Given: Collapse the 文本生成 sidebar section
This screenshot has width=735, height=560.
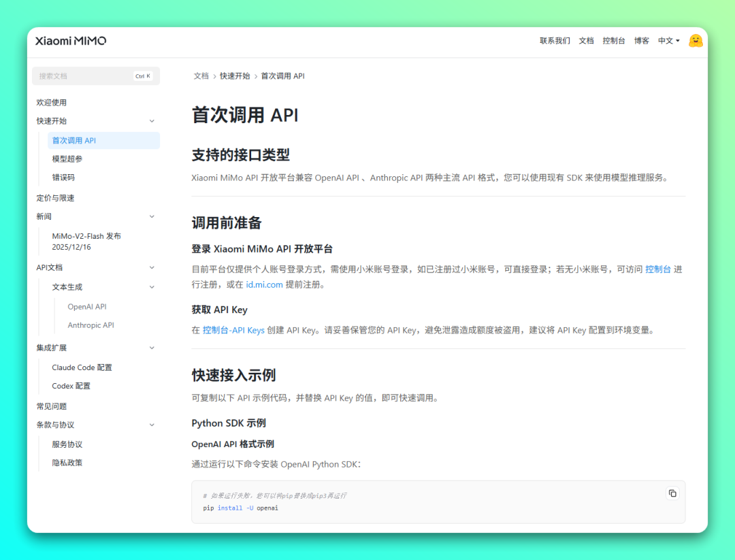Looking at the screenshot, I should click(152, 286).
